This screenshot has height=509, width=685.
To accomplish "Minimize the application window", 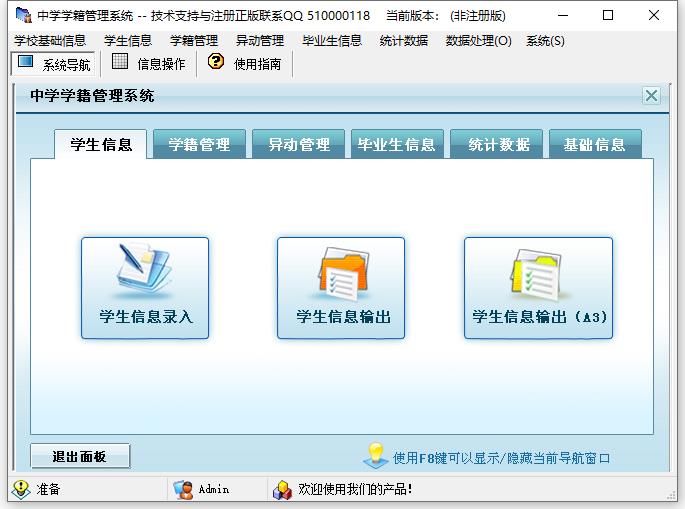I will (563, 15).
